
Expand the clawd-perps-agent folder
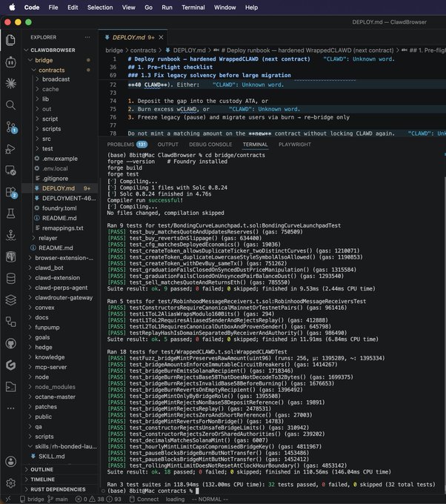pyautogui.click(x=61, y=288)
